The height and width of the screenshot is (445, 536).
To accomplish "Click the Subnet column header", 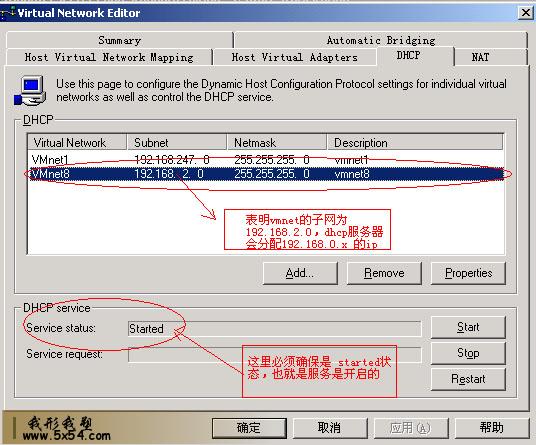I will [177, 143].
